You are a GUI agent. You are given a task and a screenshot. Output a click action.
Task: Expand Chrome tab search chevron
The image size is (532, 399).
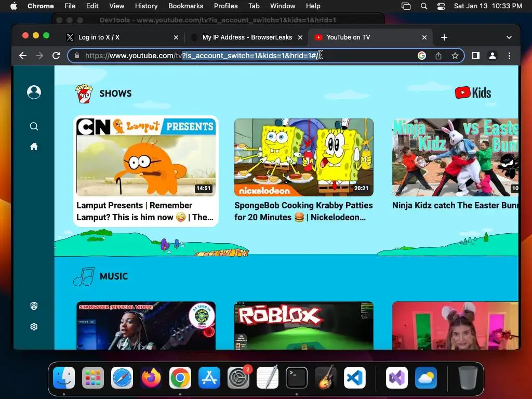[x=509, y=37]
